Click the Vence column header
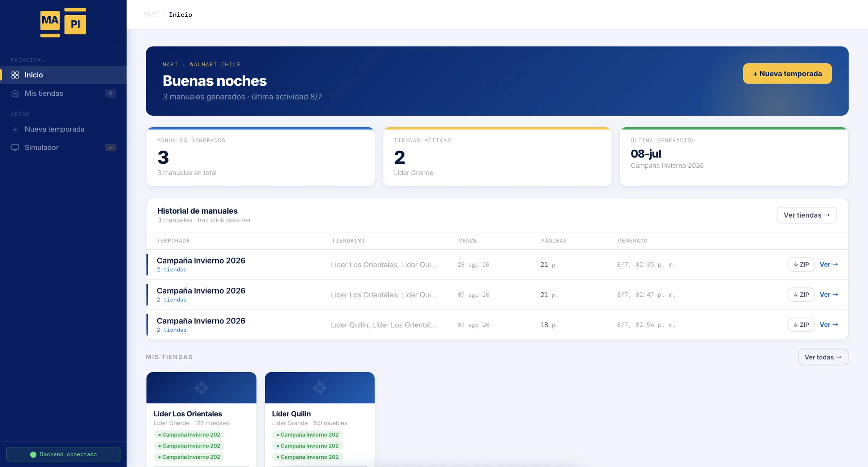The width and height of the screenshot is (868, 467). [468, 241]
